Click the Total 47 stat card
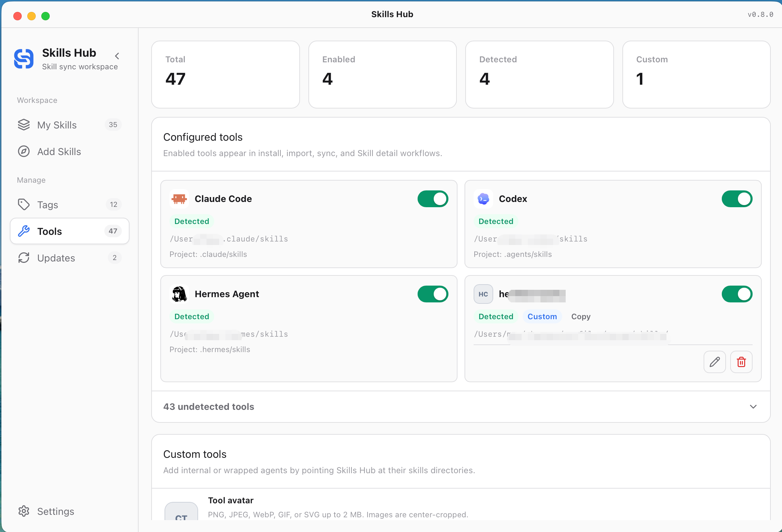 point(225,75)
